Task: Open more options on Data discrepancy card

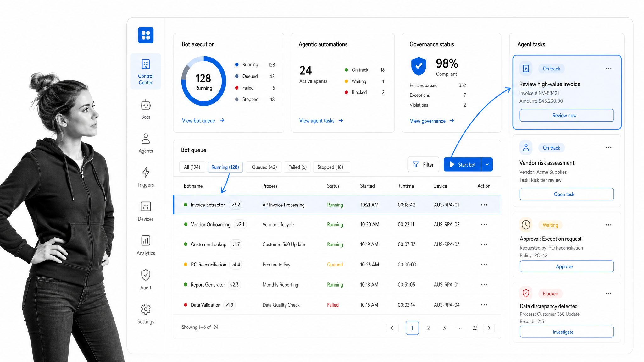Action: (x=608, y=293)
